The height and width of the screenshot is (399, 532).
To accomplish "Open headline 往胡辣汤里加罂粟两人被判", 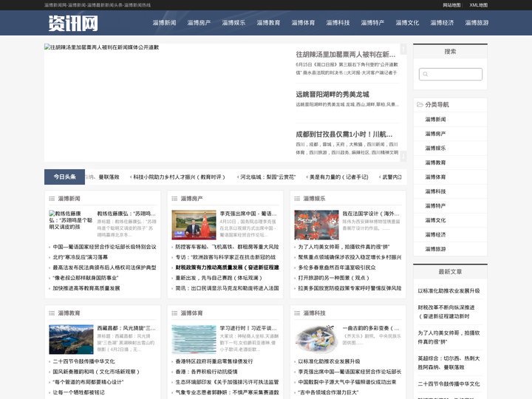I will [345, 54].
